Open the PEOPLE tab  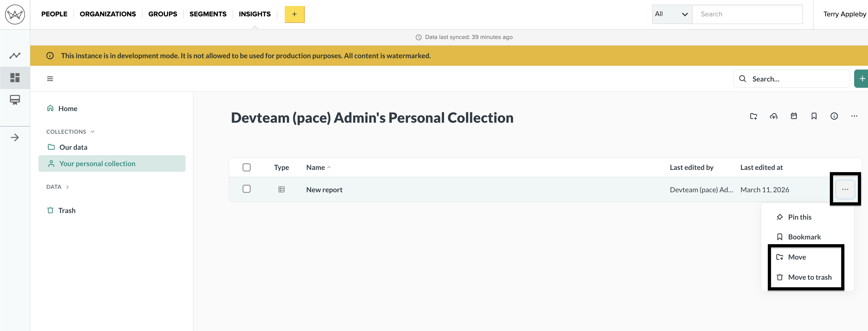(54, 14)
